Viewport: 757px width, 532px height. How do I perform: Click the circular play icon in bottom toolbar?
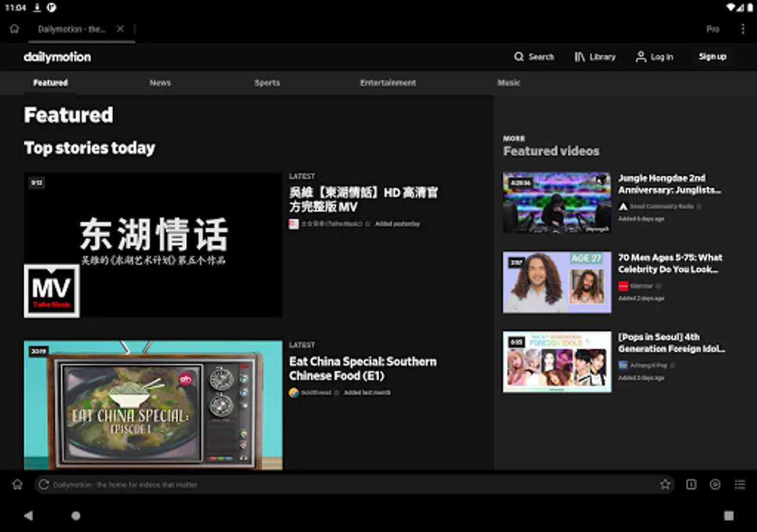715,485
